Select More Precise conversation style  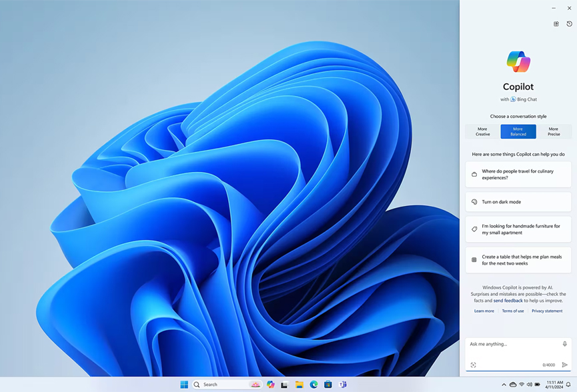pos(554,131)
